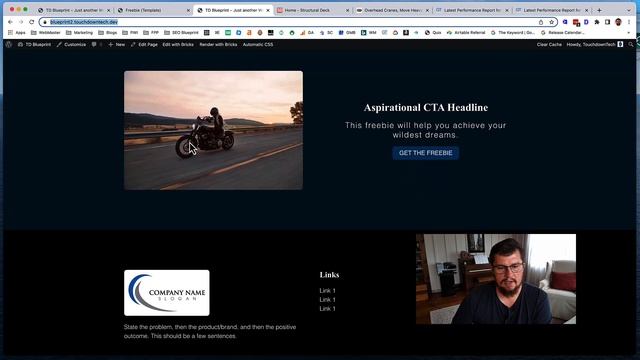Reload the page with the refresh icon
Viewport: 640px width, 360px height.
point(31,22)
